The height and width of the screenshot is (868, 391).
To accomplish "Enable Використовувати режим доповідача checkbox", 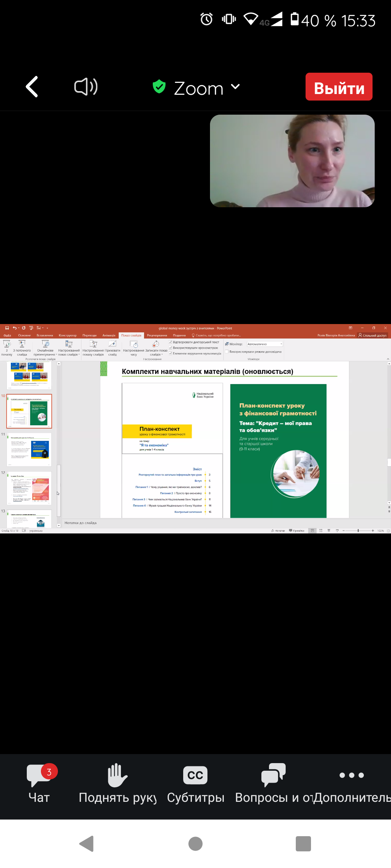I will click(x=227, y=352).
